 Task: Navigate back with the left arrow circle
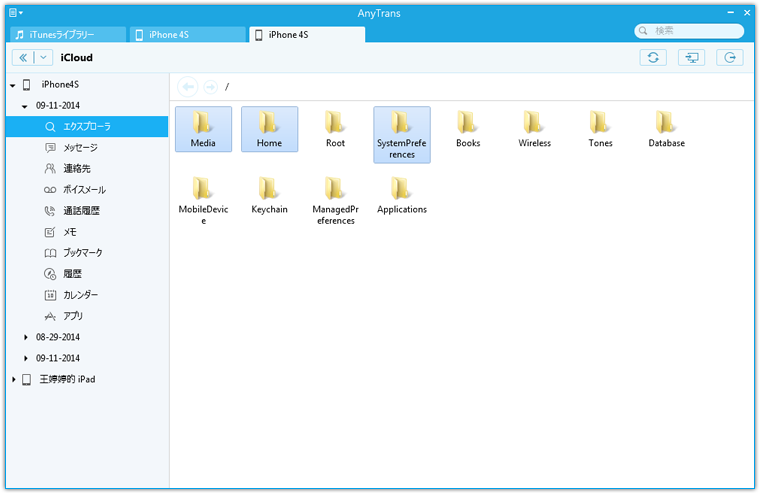click(188, 87)
